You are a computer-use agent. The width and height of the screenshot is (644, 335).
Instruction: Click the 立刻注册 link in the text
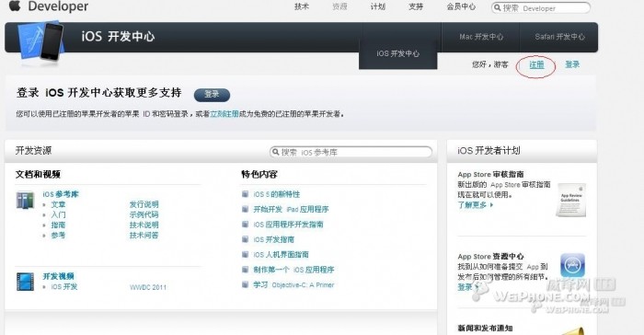point(224,114)
